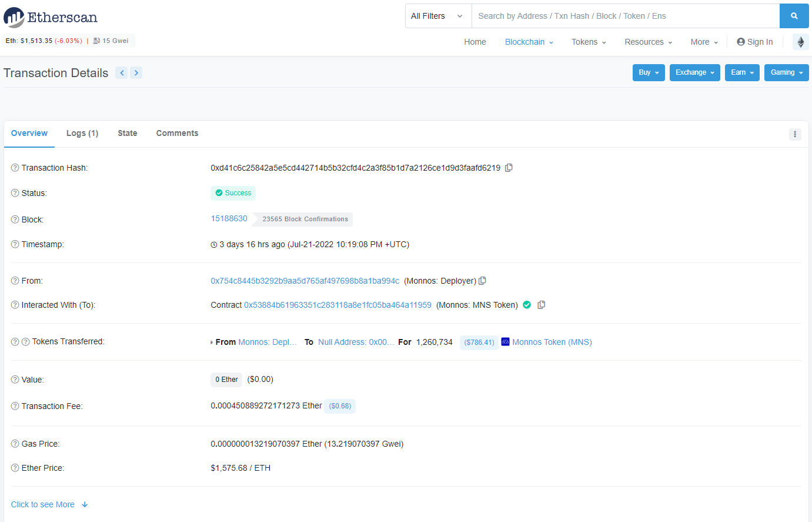Screen dimensions: 812x522
Task: Copy the contract address
Action: 542,305
